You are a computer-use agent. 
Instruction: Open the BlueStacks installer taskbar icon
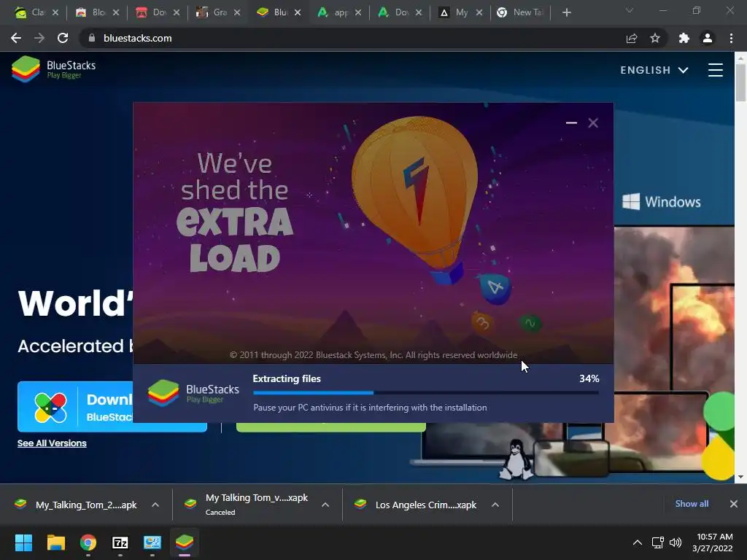pyautogui.click(x=185, y=542)
